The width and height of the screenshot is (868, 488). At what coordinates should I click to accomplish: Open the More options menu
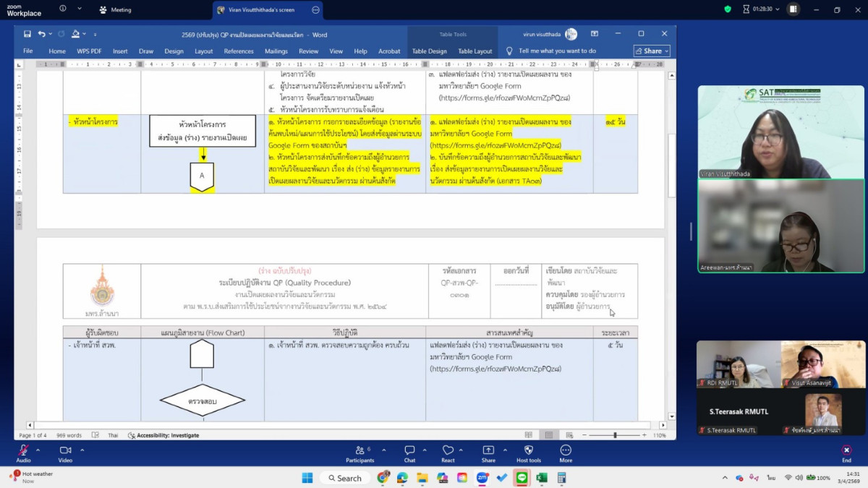coord(566,450)
